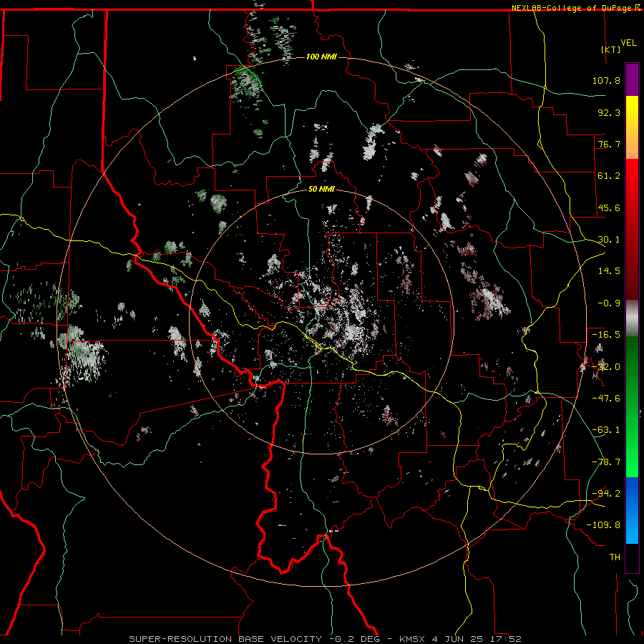Select the -16.5 legend value

coord(606,335)
